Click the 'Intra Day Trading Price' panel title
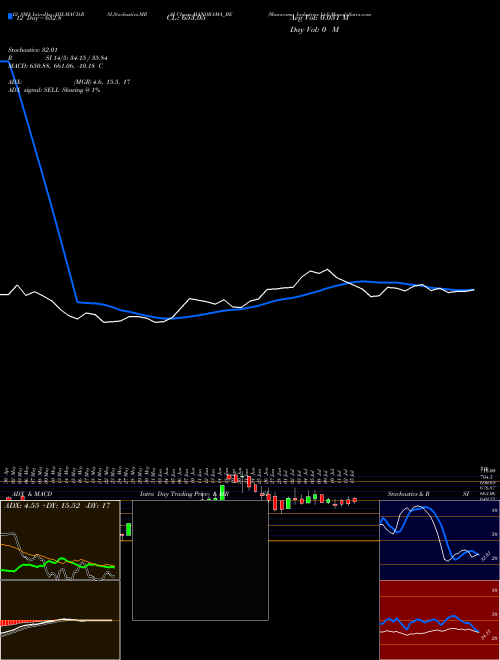500x660 pixels. 175,494
